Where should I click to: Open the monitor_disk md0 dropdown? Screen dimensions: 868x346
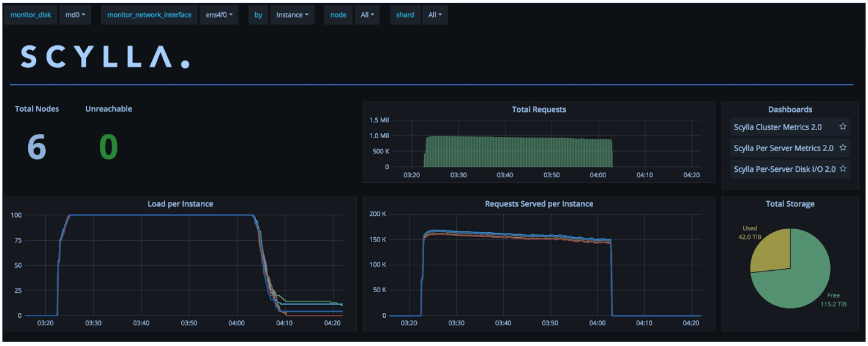(x=75, y=15)
